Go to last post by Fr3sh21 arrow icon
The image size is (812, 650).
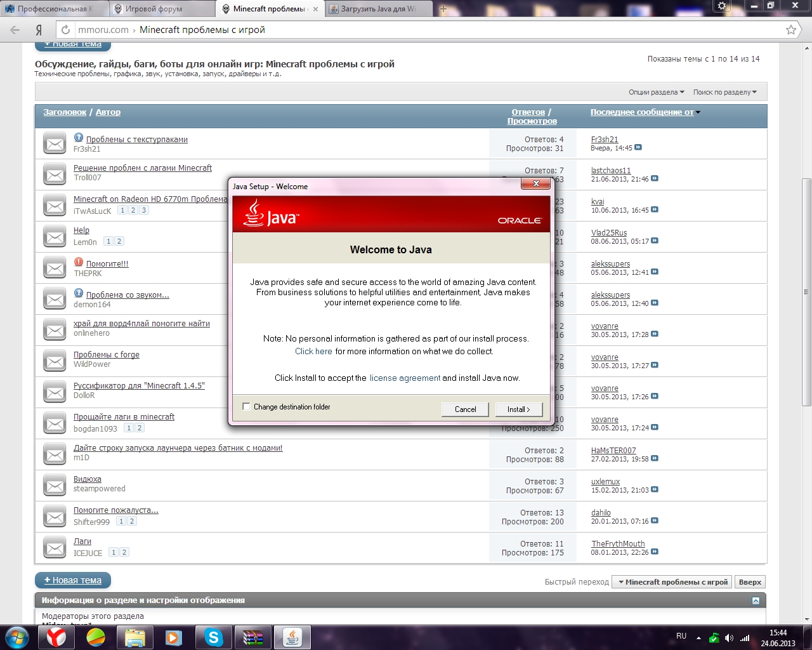coord(638,147)
